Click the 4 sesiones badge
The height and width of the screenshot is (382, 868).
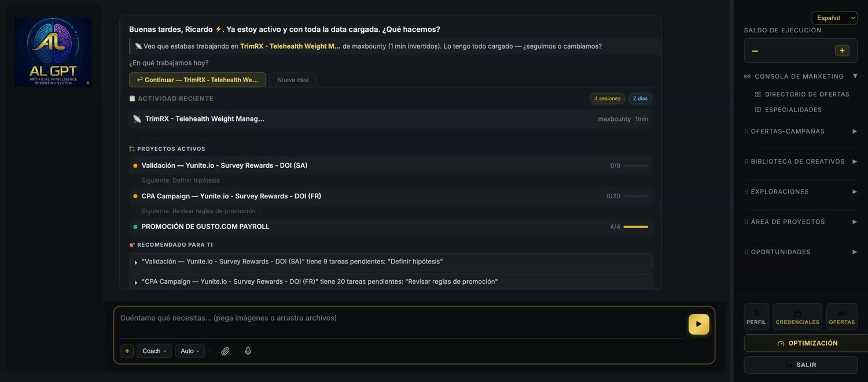coord(607,98)
